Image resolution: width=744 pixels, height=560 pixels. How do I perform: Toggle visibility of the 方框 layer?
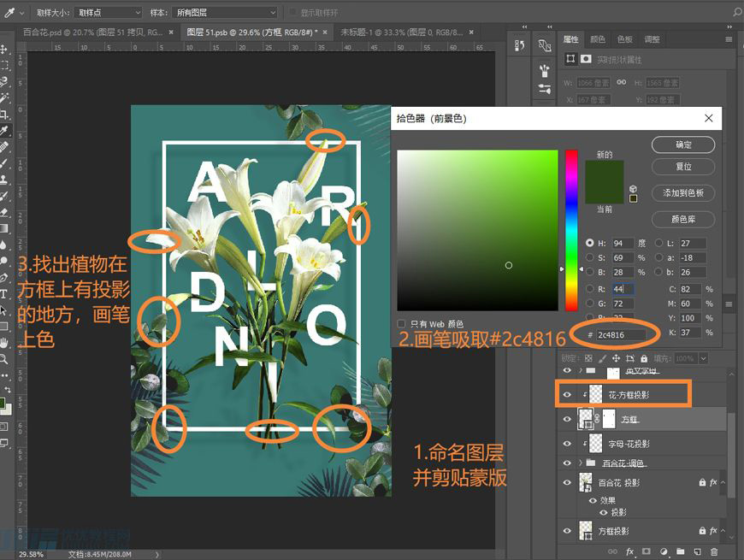click(x=567, y=419)
